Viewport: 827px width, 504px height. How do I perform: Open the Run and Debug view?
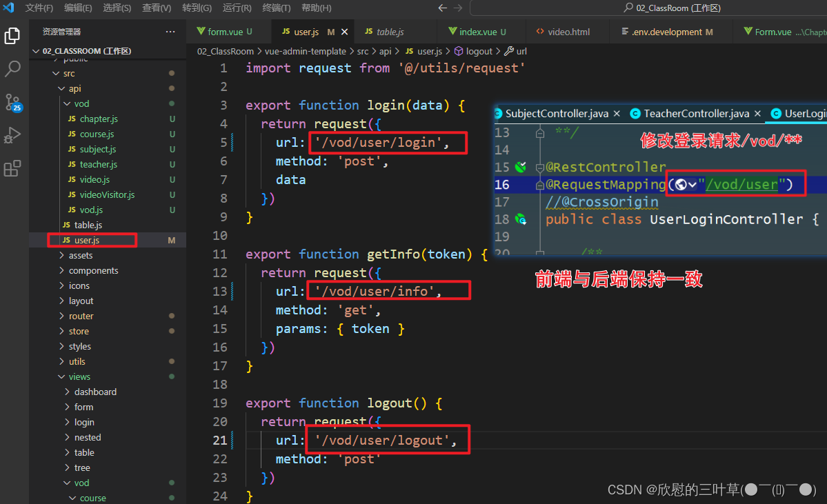click(x=12, y=136)
